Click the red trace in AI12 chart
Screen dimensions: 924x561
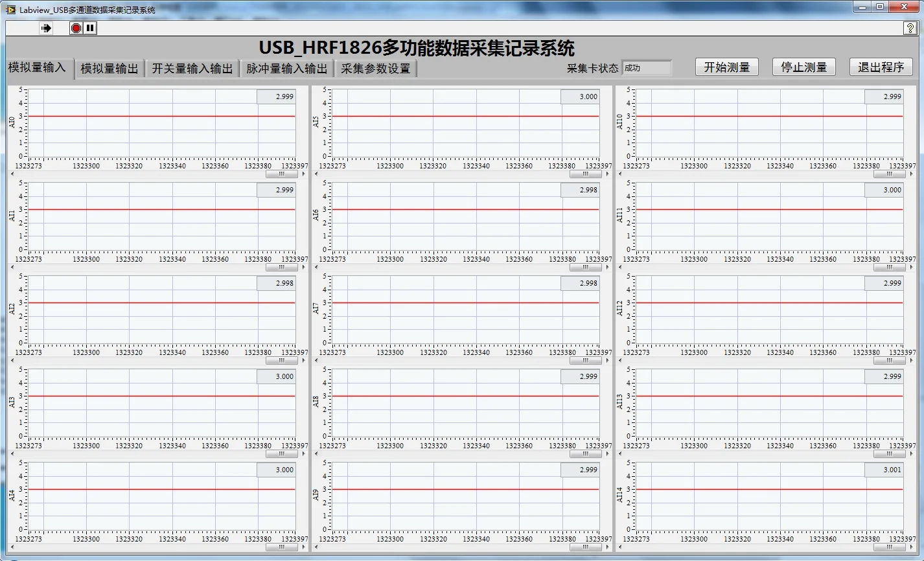(x=769, y=303)
